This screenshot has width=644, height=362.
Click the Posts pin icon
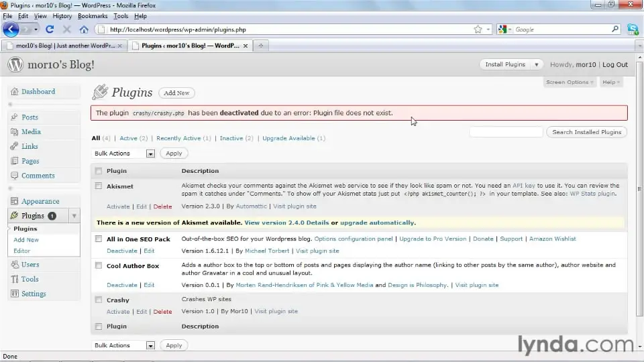point(14,117)
